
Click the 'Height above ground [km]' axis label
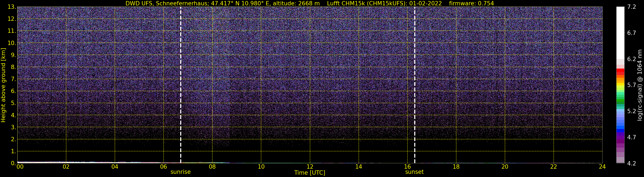3,85
